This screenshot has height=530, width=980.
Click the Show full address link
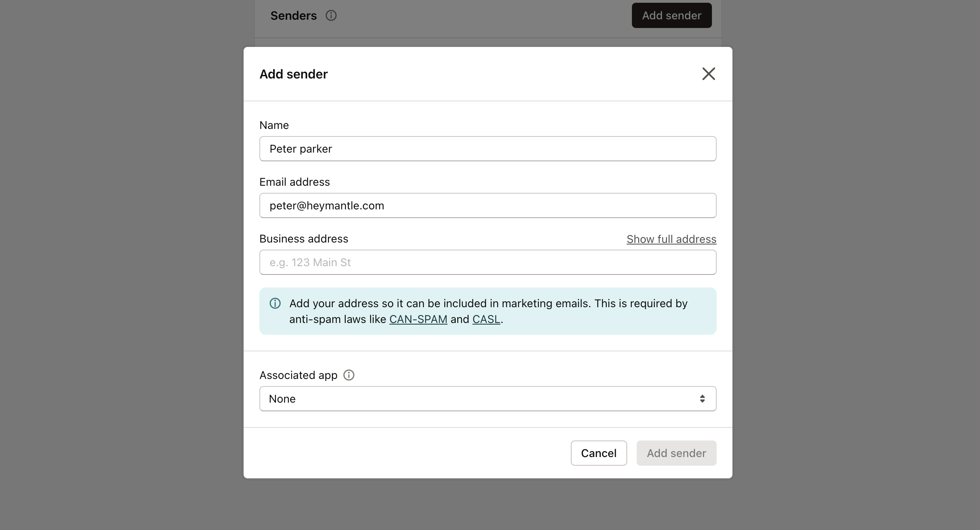tap(671, 239)
